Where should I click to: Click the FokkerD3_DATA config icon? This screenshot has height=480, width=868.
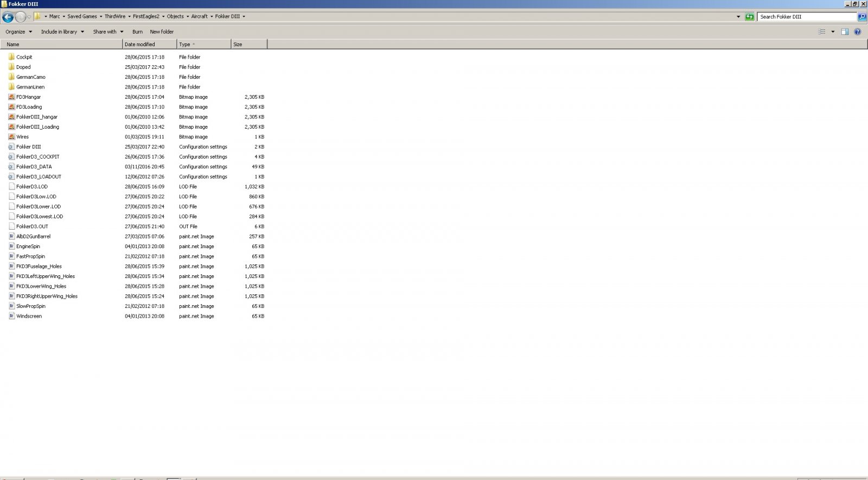11,167
